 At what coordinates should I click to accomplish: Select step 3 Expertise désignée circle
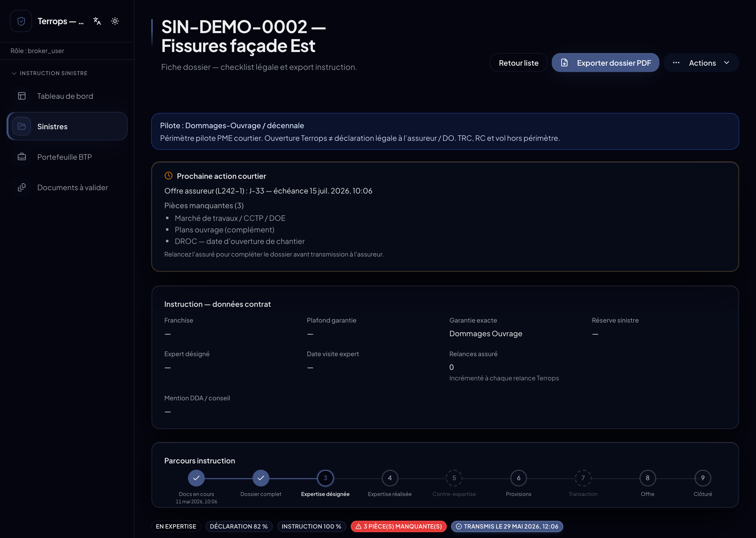click(325, 478)
